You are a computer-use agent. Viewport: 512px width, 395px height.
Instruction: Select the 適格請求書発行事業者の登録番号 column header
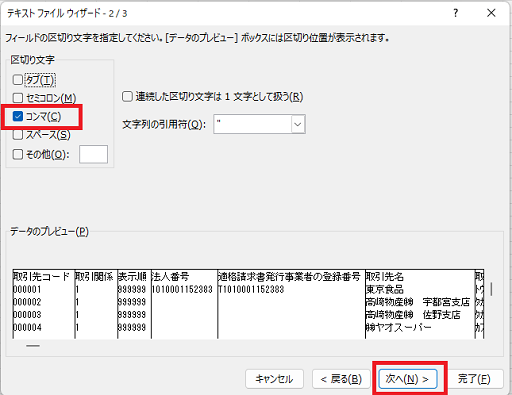[289, 276]
